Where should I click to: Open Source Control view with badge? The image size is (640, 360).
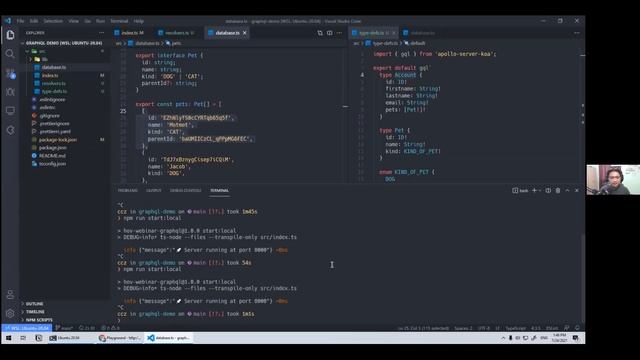point(10,73)
